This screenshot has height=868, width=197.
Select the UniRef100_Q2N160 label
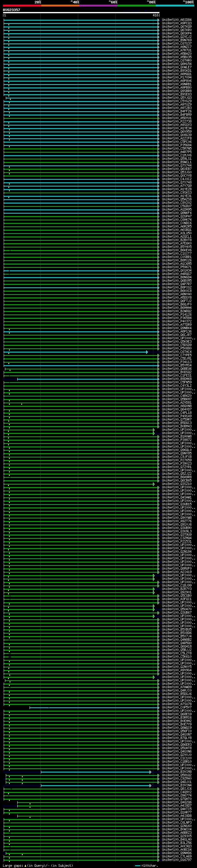[x=177, y=826]
